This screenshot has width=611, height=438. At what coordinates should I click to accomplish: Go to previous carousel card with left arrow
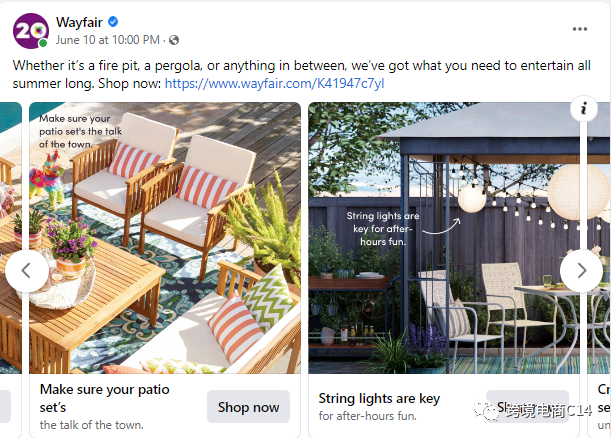(26, 270)
